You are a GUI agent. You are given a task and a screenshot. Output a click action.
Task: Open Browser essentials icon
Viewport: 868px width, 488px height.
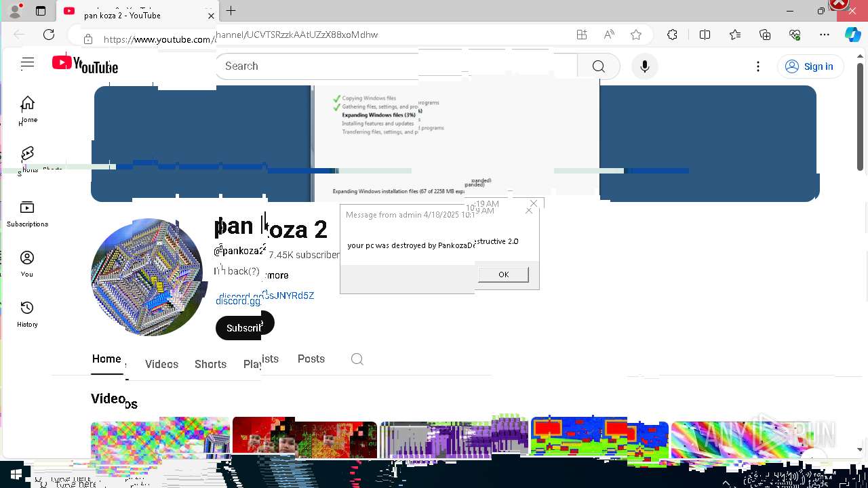click(x=795, y=35)
